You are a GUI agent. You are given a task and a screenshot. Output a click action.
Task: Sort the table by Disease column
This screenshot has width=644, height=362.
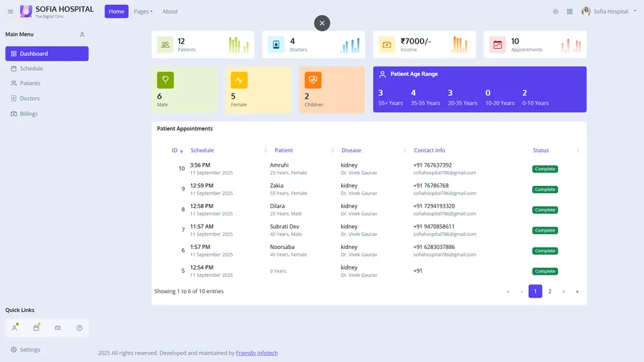(x=374, y=151)
